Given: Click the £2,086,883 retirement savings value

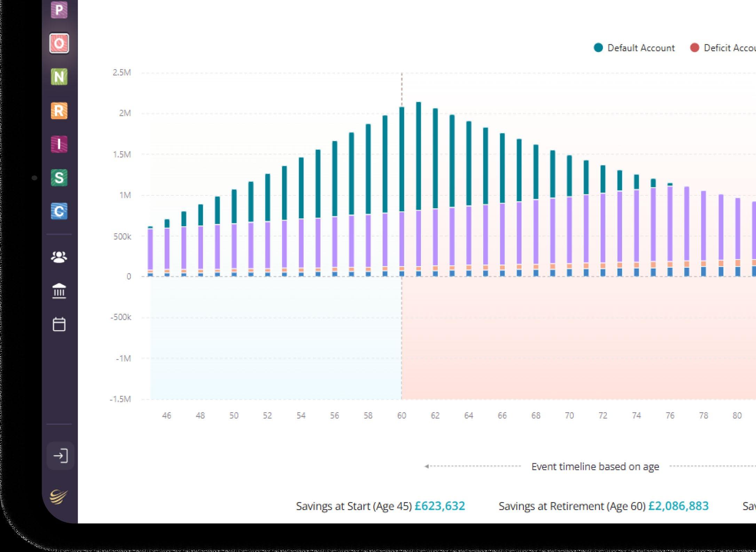Looking at the screenshot, I should click(x=678, y=506).
